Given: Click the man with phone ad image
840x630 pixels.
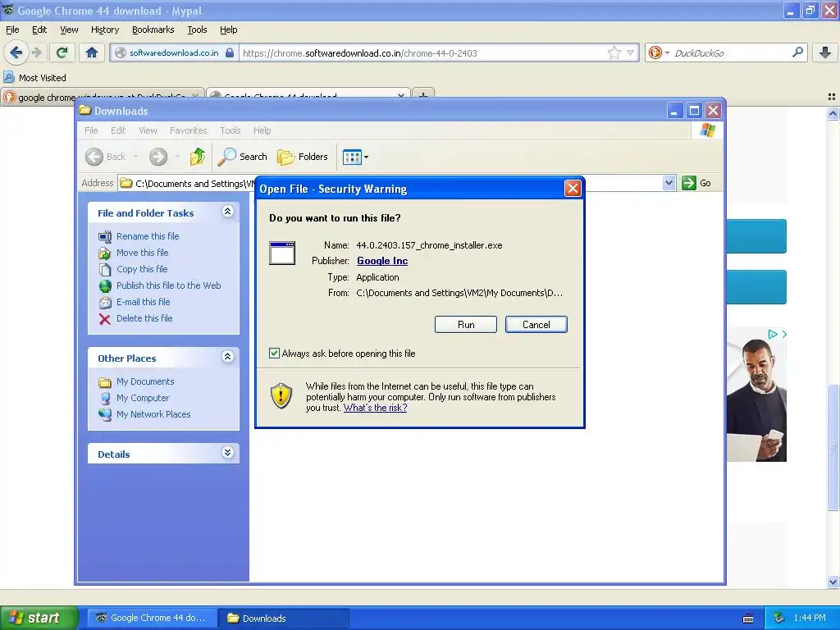Looking at the screenshot, I should point(756,395).
